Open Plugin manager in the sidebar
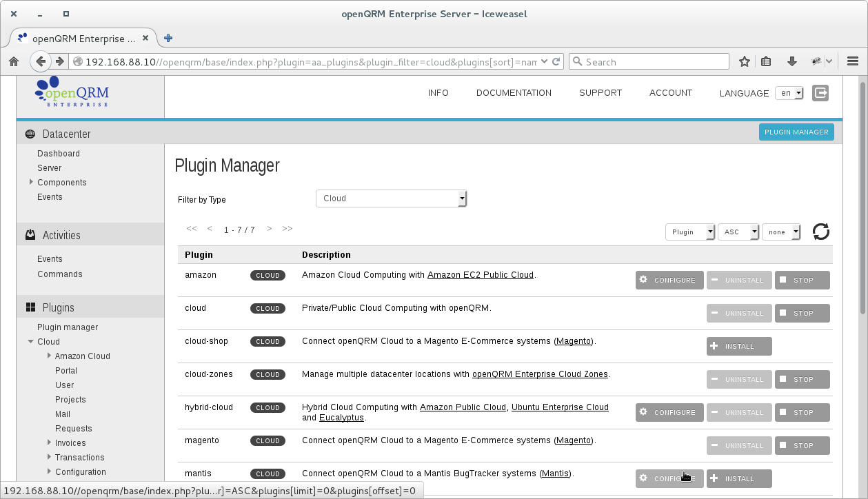This screenshot has width=868, height=499. coord(68,327)
